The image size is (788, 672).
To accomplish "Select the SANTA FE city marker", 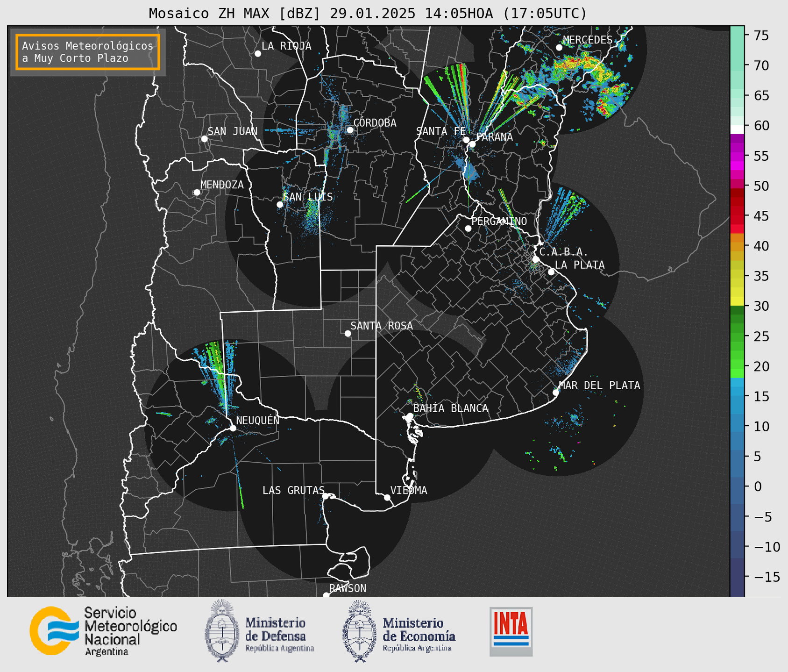I will pos(466,140).
